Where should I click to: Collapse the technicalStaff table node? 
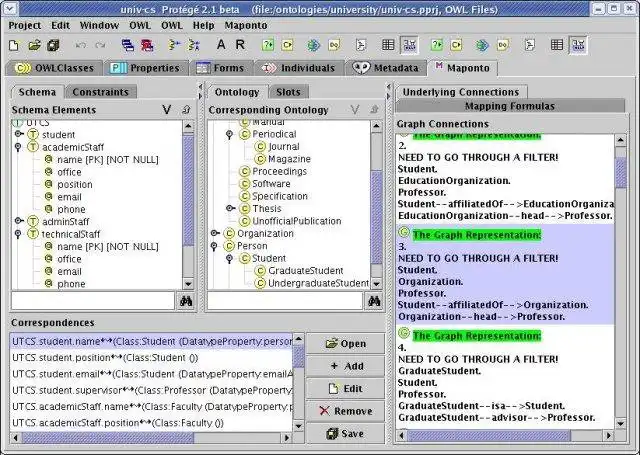click(18, 234)
